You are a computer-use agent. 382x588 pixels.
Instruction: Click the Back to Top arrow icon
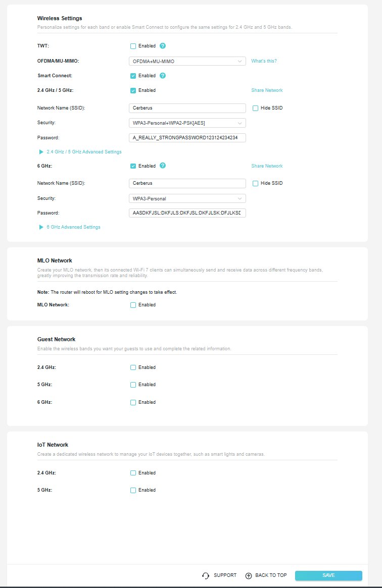(248, 575)
